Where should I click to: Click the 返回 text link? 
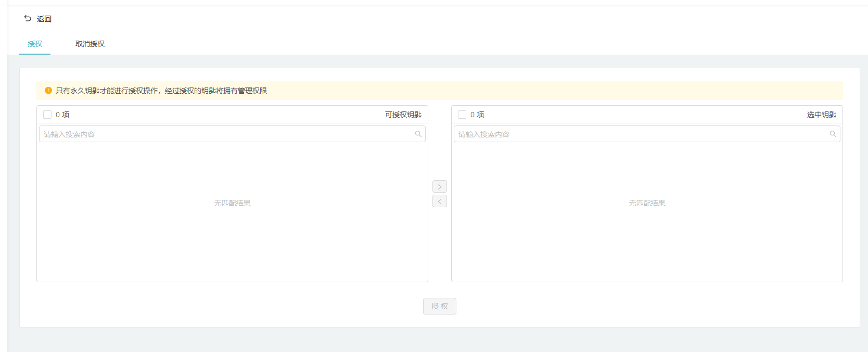pos(44,19)
